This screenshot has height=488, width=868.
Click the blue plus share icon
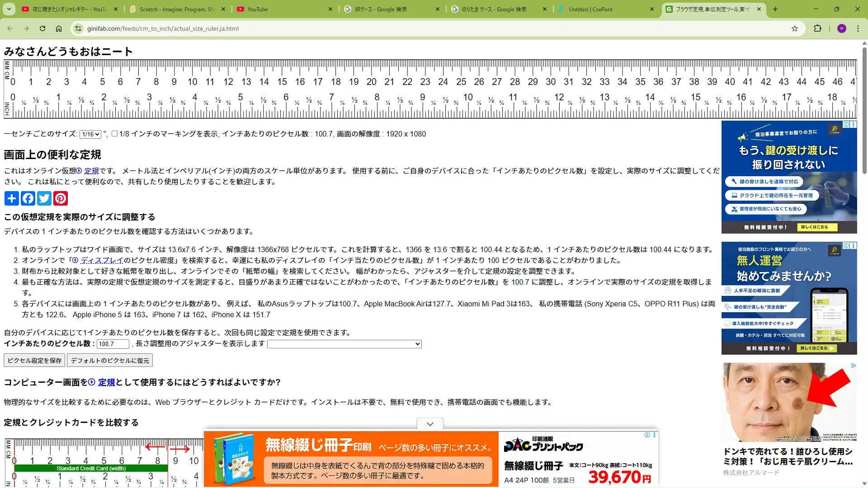pyautogui.click(x=12, y=198)
